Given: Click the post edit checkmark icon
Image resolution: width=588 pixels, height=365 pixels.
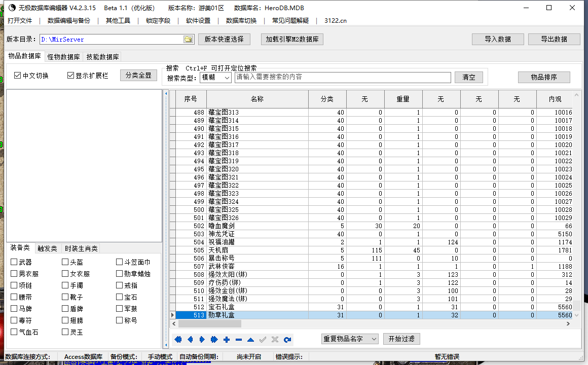Looking at the screenshot, I should (x=263, y=340).
